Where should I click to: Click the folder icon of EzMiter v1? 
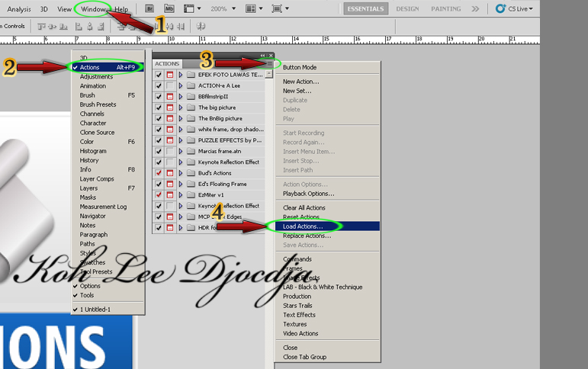(x=191, y=195)
